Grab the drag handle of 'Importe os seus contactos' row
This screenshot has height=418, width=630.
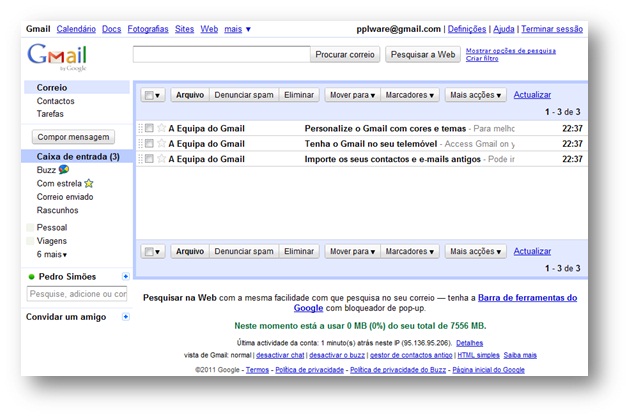[x=140, y=159]
